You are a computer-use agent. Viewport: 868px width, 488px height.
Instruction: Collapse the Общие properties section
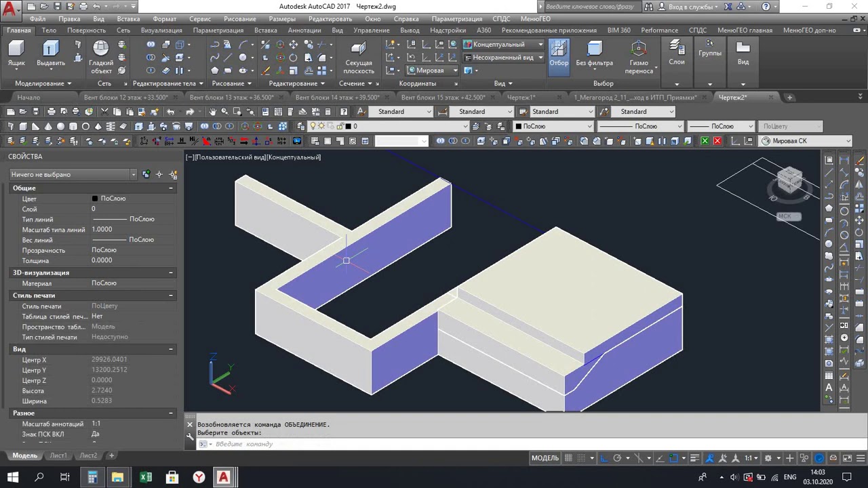[171, 188]
